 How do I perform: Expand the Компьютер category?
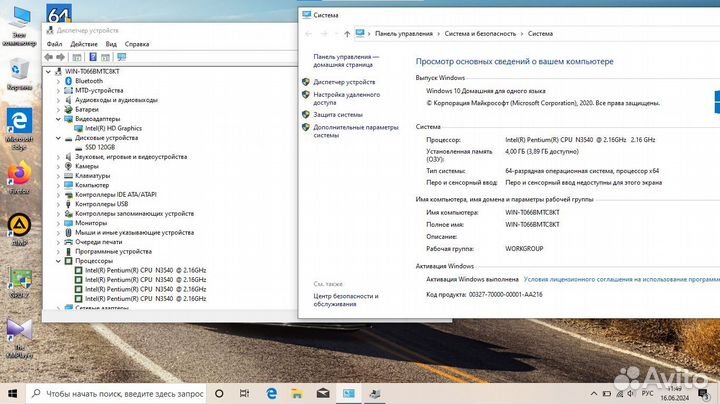point(58,185)
